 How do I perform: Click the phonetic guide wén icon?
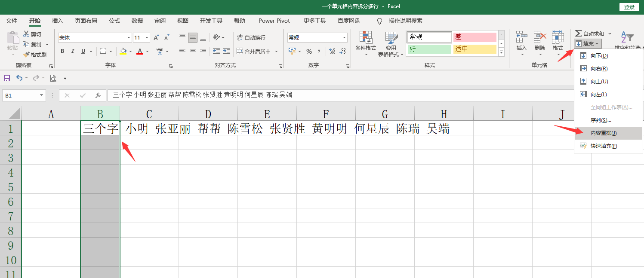[160, 51]
